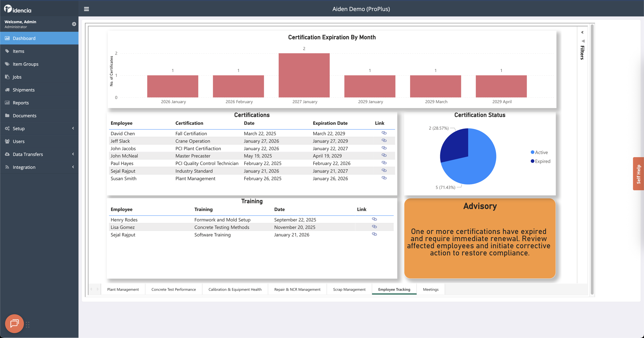Viewport: 644px width, 338px height.
Task: Open the Self Help side button
Action: (x=638, y=174)
